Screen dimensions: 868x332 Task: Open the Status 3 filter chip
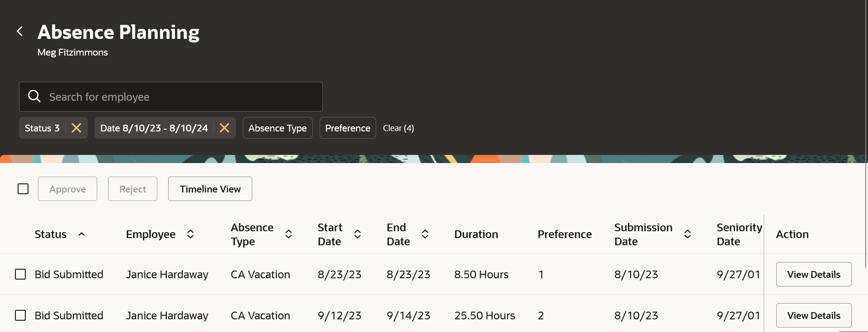pyautogui.click(x=42, y=128)
